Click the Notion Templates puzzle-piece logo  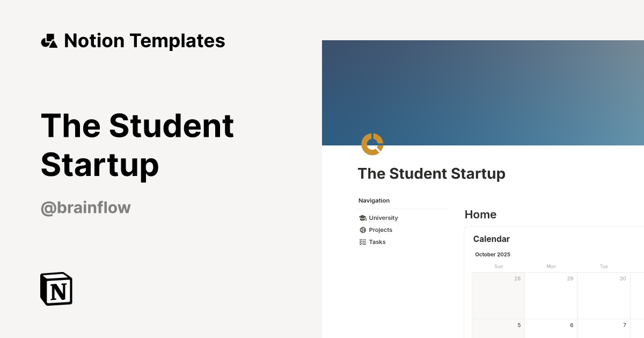[49, 40]
